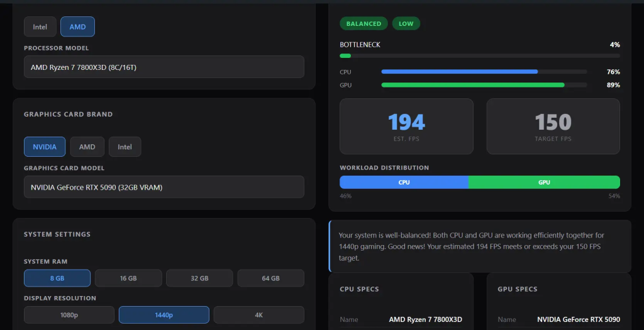Click the green bottleneck progress bar

tap(345, 56)
